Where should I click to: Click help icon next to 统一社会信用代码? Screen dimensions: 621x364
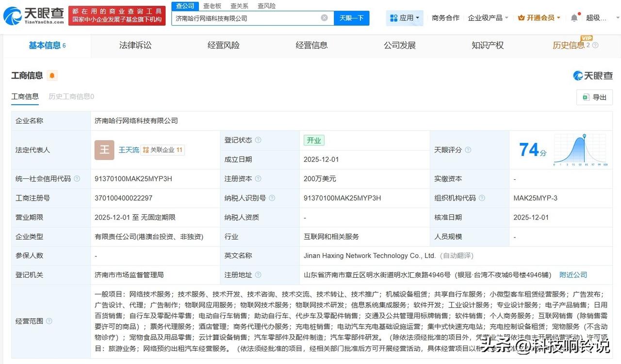(x=77, y=179)
